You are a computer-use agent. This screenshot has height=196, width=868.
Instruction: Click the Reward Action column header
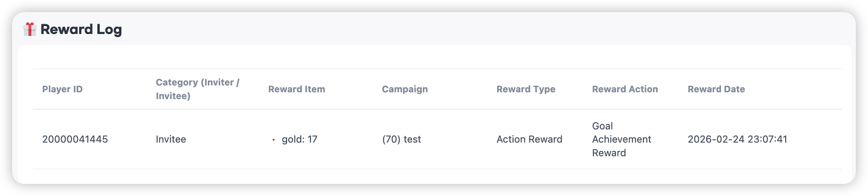point(625,89)
